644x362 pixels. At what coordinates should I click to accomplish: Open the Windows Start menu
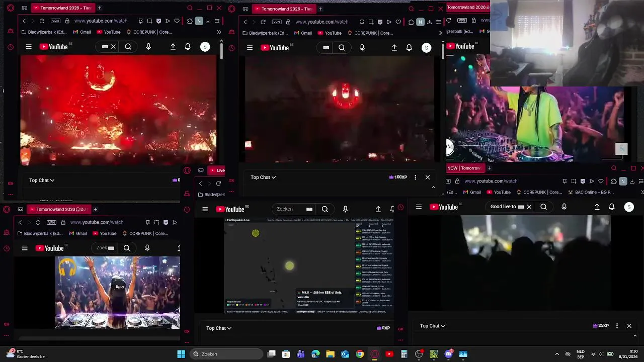[181, 354]
